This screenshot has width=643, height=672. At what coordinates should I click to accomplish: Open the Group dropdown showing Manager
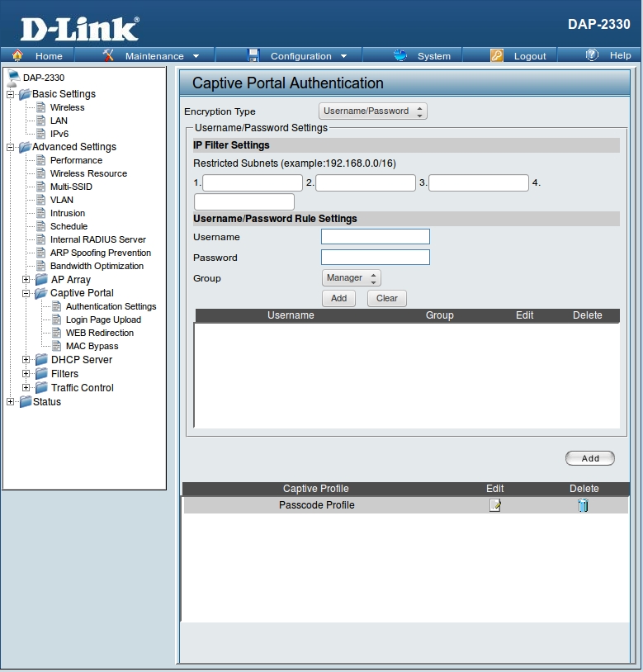[351, 278]
